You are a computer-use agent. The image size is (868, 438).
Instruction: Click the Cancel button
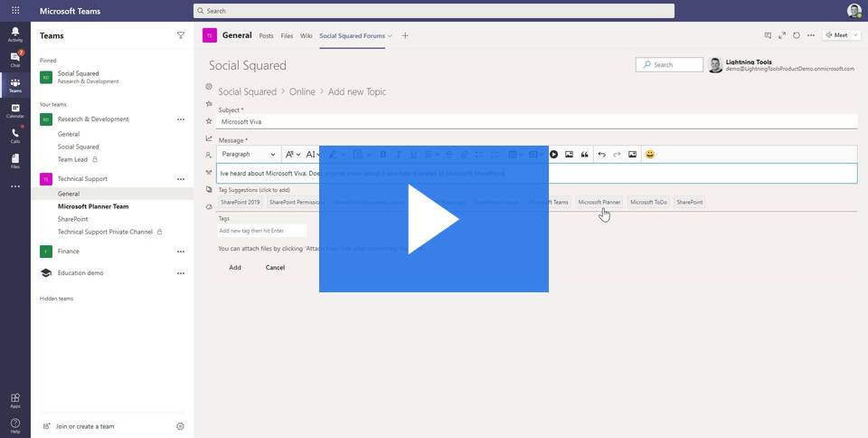point(275,268)
